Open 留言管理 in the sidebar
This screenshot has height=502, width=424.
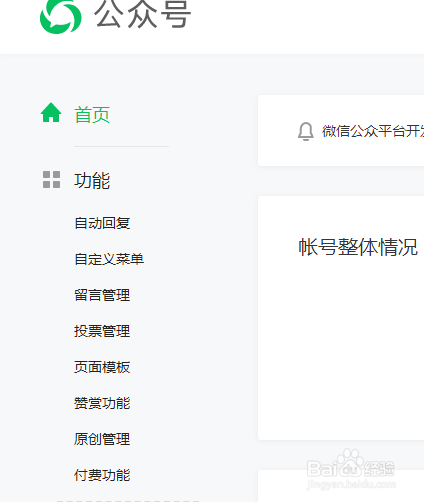102,295
